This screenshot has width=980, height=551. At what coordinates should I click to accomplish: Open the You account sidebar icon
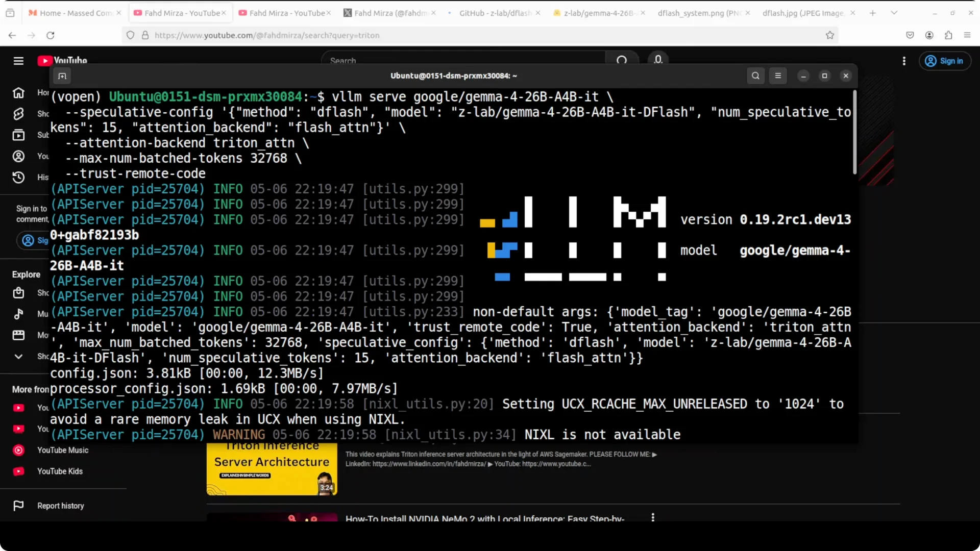click(18, 156)
